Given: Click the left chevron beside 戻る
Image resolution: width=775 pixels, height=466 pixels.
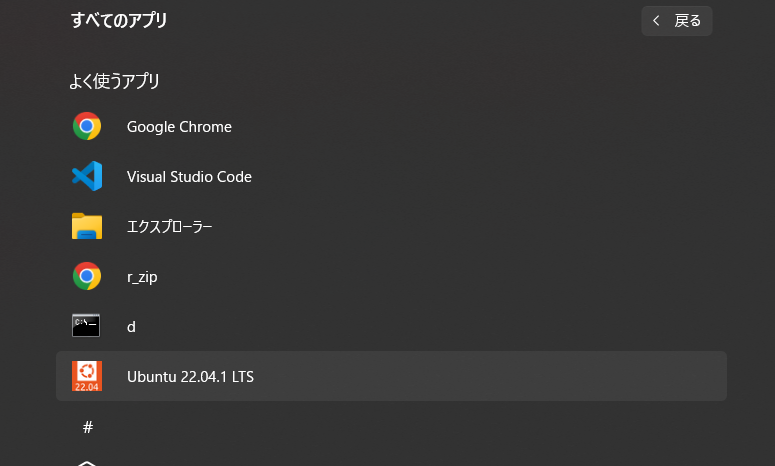Looking at the screenshot, I should click(x=656, y=21).
